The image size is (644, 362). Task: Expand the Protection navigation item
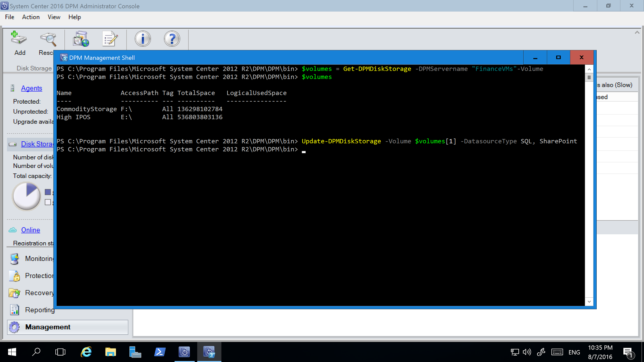pyautogui.click(x=40, y=276)
